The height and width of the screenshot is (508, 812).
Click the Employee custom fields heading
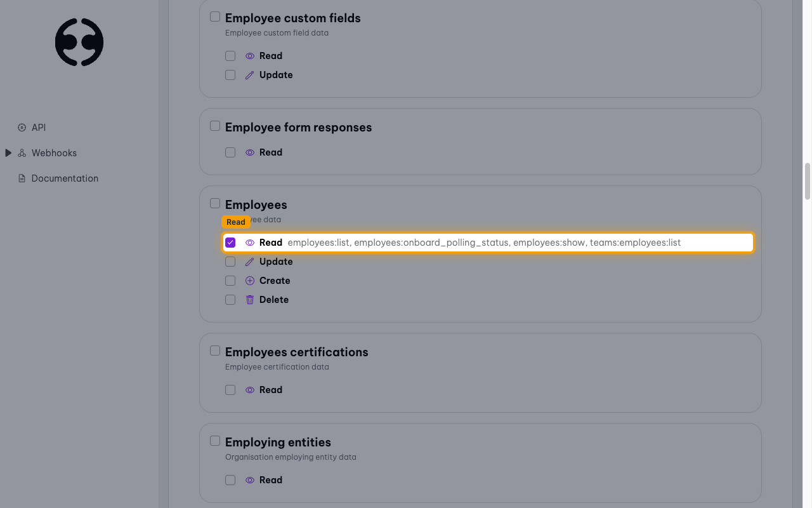click(x=293, y=18)
